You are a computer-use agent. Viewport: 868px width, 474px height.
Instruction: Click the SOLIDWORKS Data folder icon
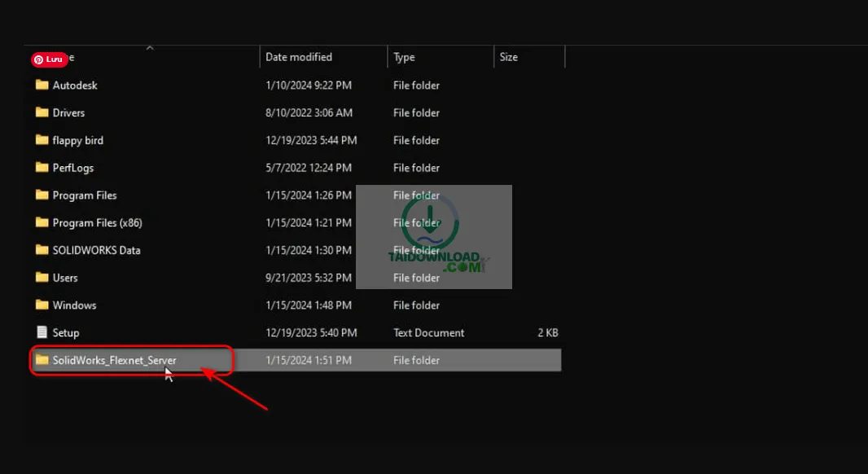click(x=42, y=250)
